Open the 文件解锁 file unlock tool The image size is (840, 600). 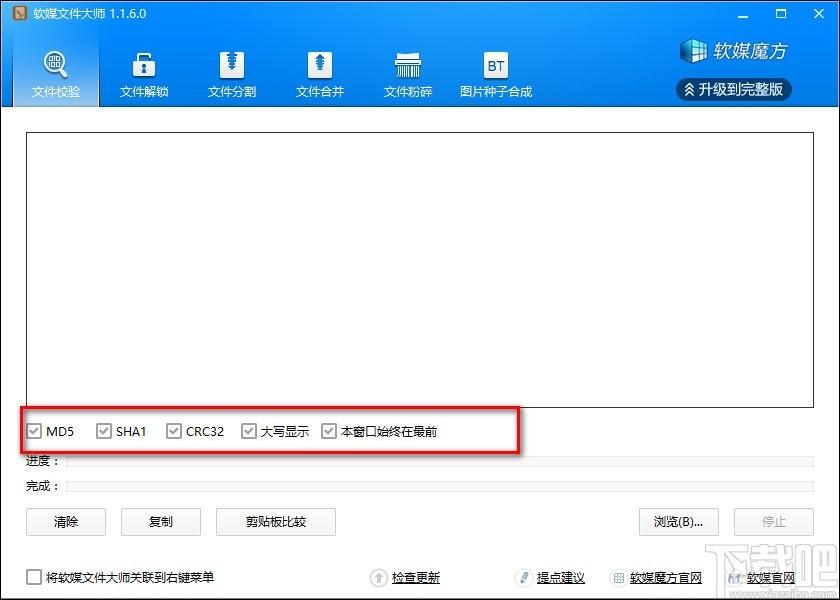[x=144, y=75]
